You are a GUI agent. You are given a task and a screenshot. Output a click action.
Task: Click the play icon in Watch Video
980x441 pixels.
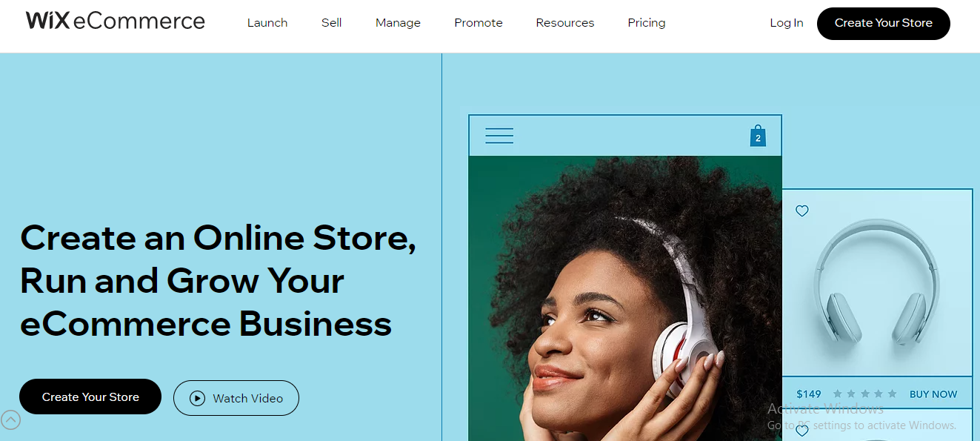(197, 398)
